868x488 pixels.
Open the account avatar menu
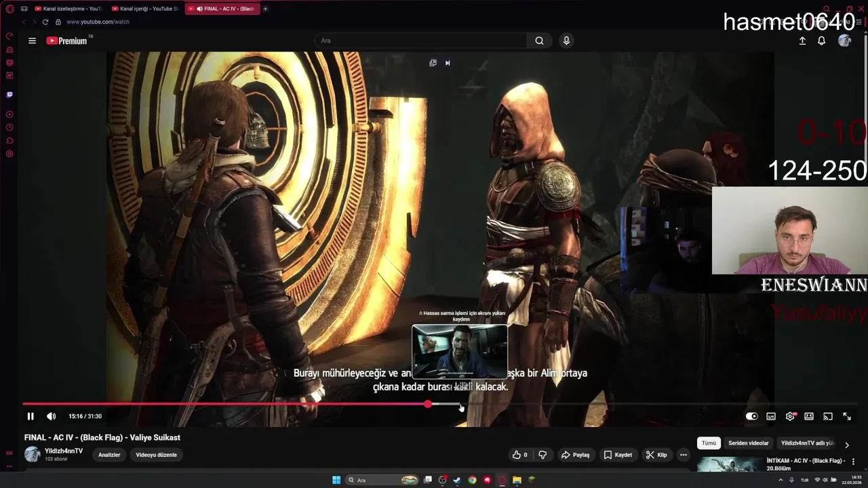(844, 41)
